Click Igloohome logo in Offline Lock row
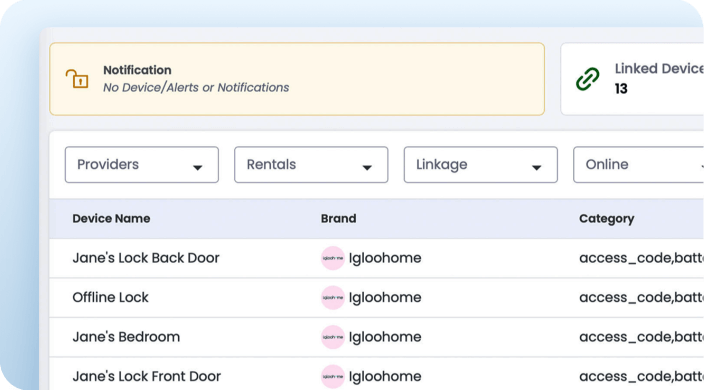This screenshot has width=704, height=390. pos(333,298)
